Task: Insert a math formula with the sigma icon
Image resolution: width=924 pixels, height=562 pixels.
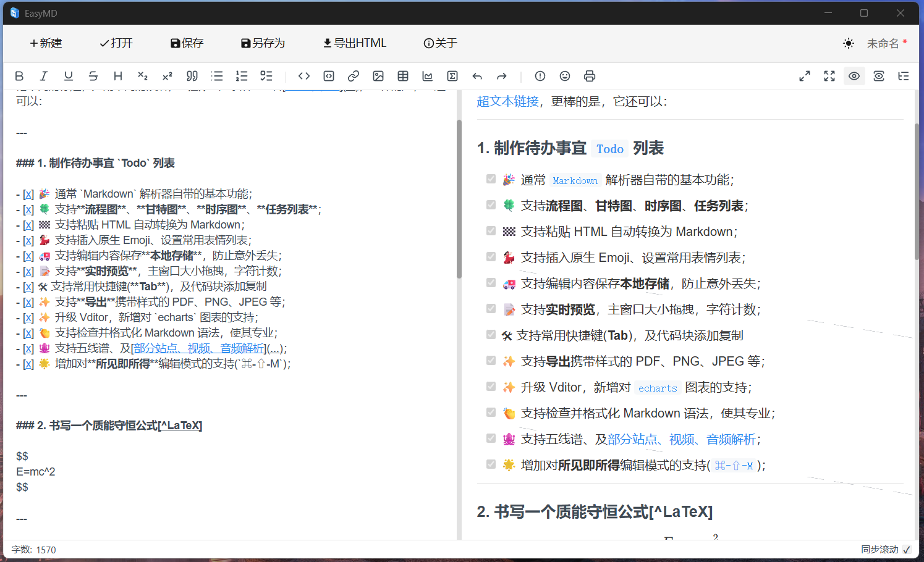Action: [x=452, y=75]
